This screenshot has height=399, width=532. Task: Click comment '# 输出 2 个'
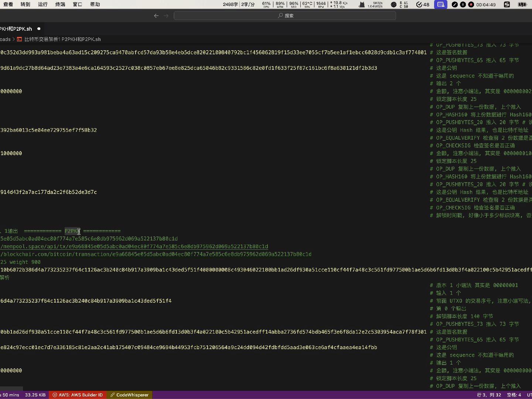pyautogui.click(x=445, y=83)
